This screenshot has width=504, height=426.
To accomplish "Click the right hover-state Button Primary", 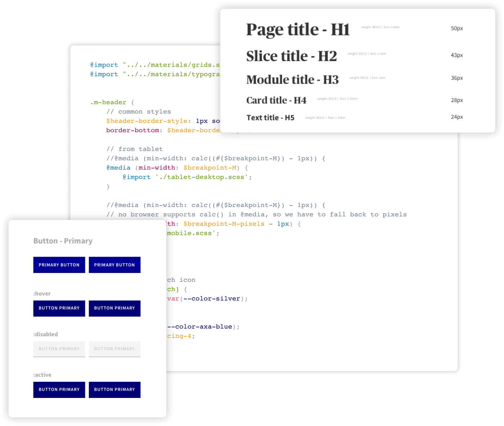I will tap(114, 308).
